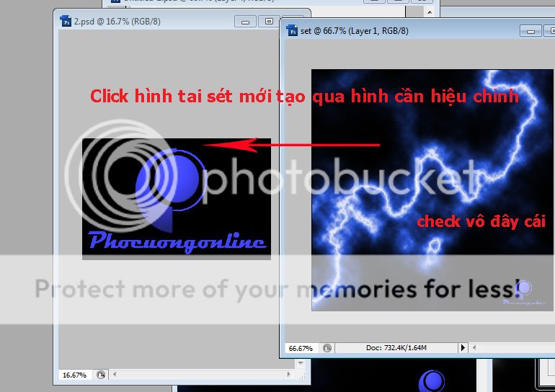
Task: Click the Photoshop icon in the 2.psd title bar
Action: [x=66, y=21]
